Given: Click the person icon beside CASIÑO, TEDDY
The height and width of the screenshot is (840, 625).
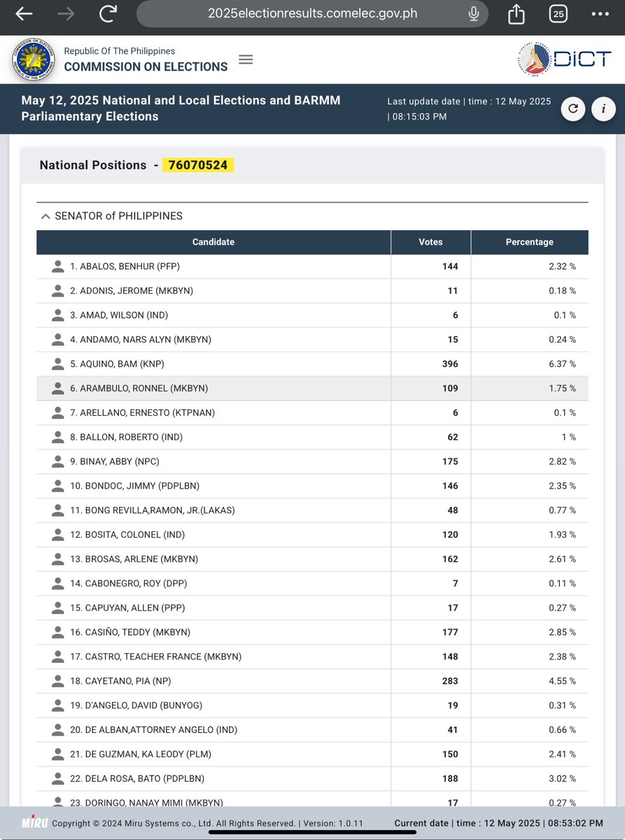Looking at the screenshot, I should pos(58,632).
